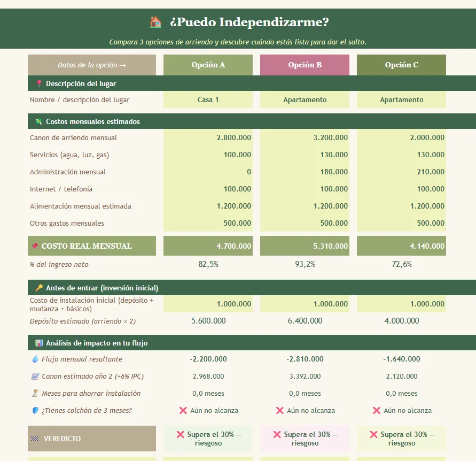Image resolution: width=476 pixels, height=461 pixels.
Task: Edit Opción C alimentación mensual field
Action: coord(401,206)
